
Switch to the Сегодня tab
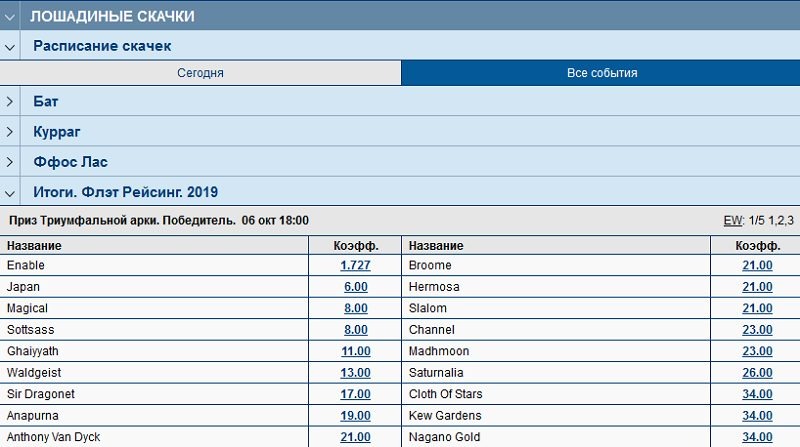tap(200, 73)
